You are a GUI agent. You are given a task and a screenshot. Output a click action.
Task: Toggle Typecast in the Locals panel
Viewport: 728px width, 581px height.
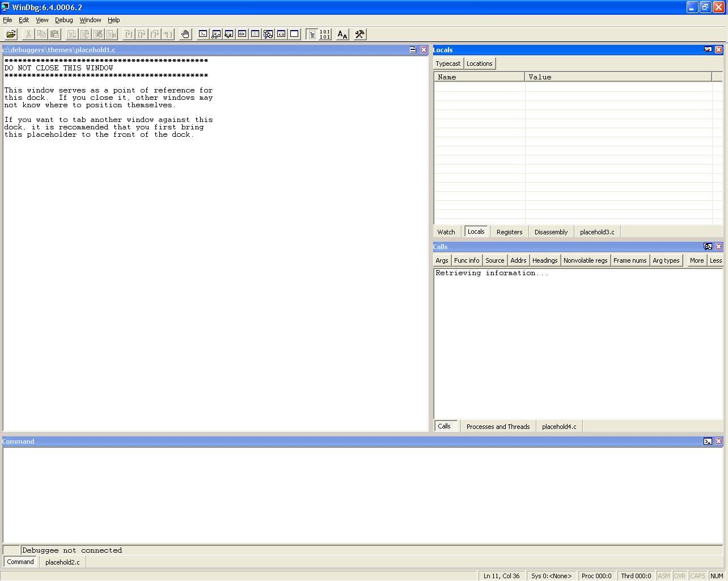pos(448,63)
